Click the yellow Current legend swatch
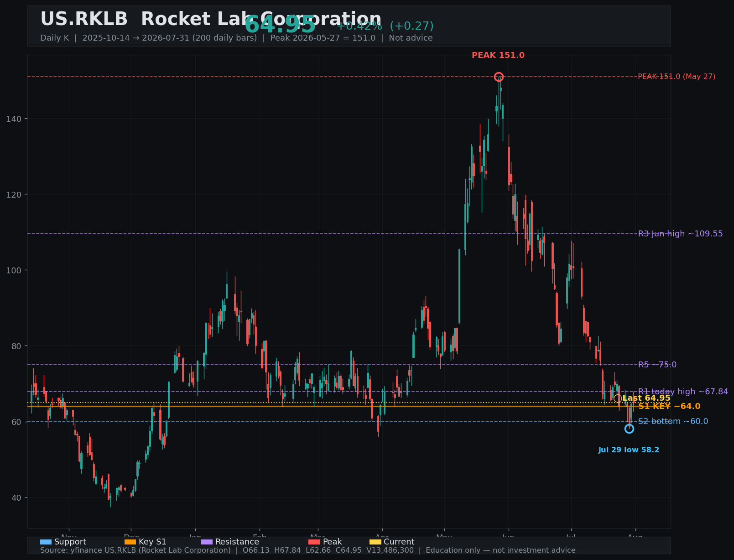The height and width of the screenshot is (560, 734). (375, 542)
